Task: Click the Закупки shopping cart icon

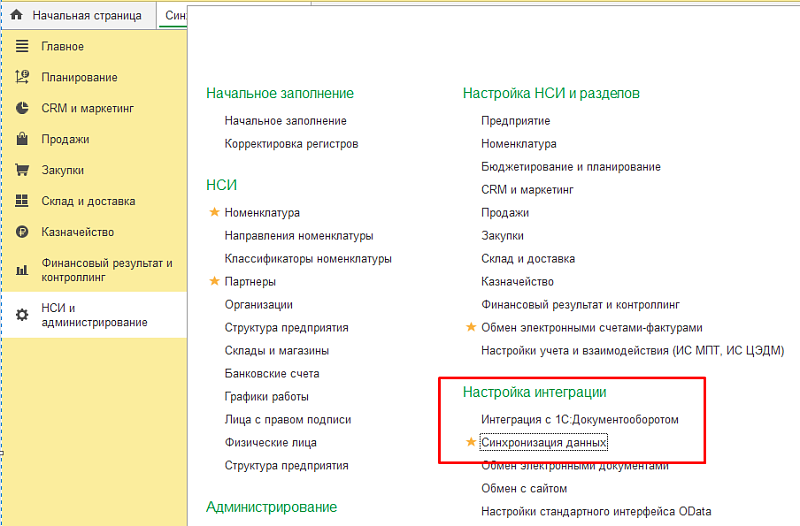Action: [x=22, y=170]
